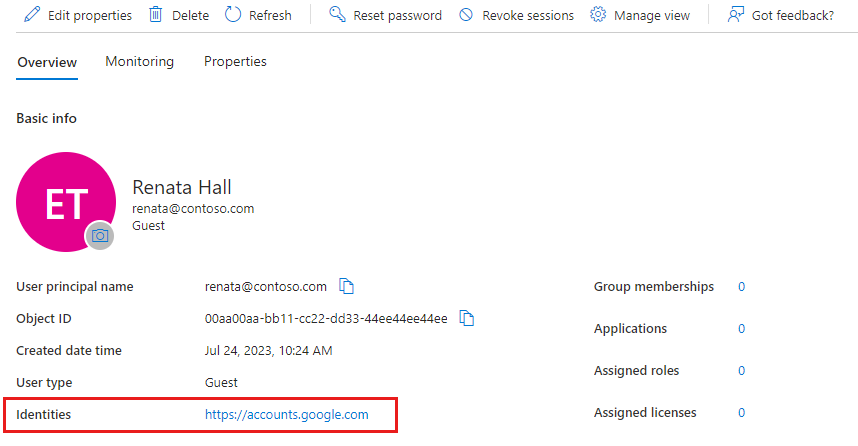Click the Edit properties pencil icon
The height and width of the screenshot is (446, 858).
pyautogui.click(x=32, y=15)
